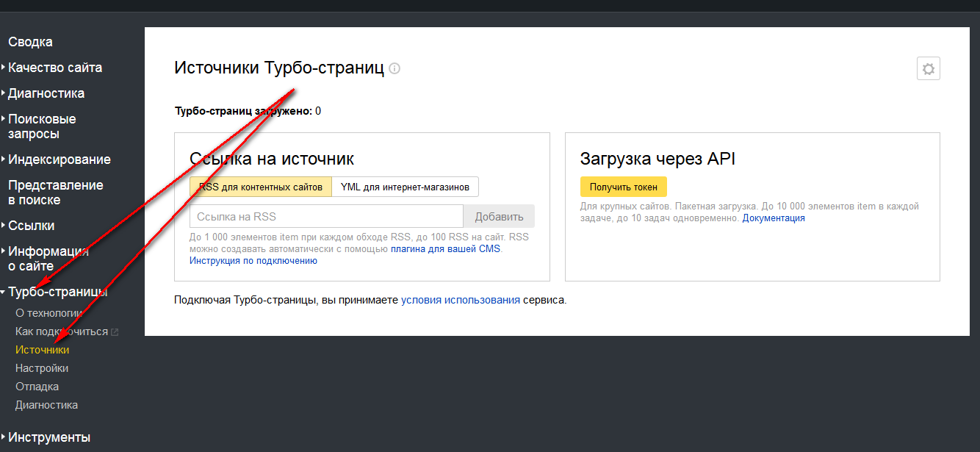
Task: Open условия использования link
Action: click(x=460, y=300)
